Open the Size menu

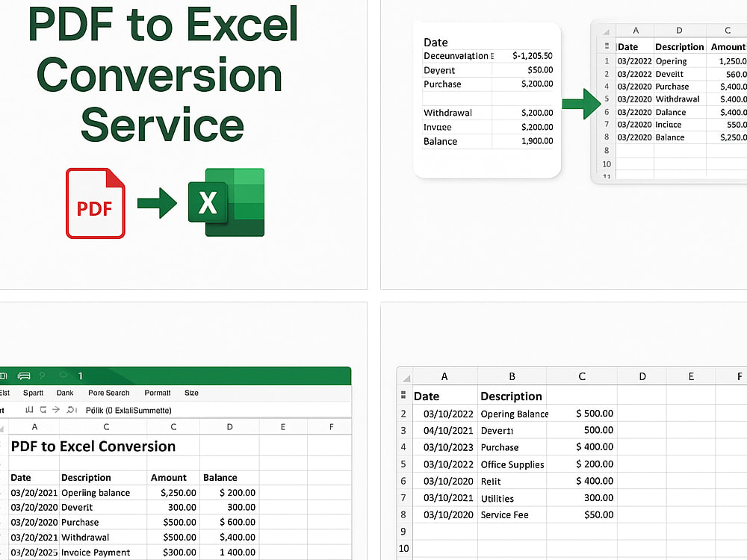point(191,393)
